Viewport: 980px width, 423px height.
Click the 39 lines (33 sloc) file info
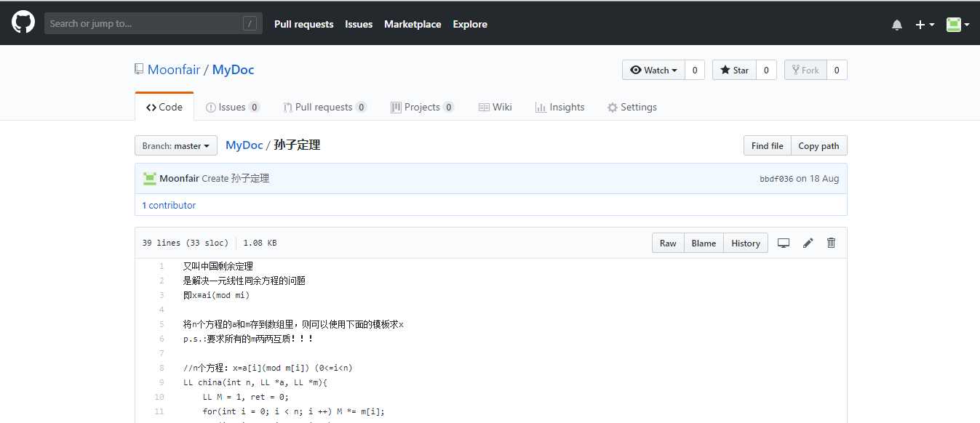tap(186, 243)
